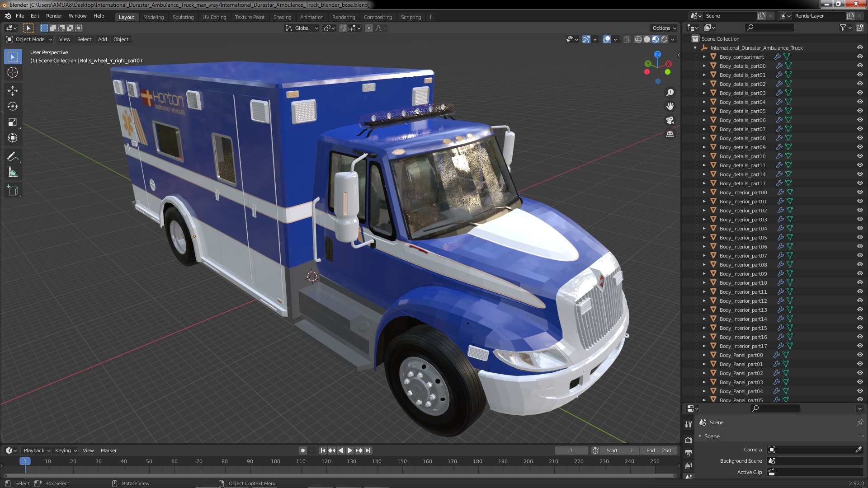Toggle viewport gizmos
Image resolution: width=868 pixels, height=488 pixels.
(586, 39)
